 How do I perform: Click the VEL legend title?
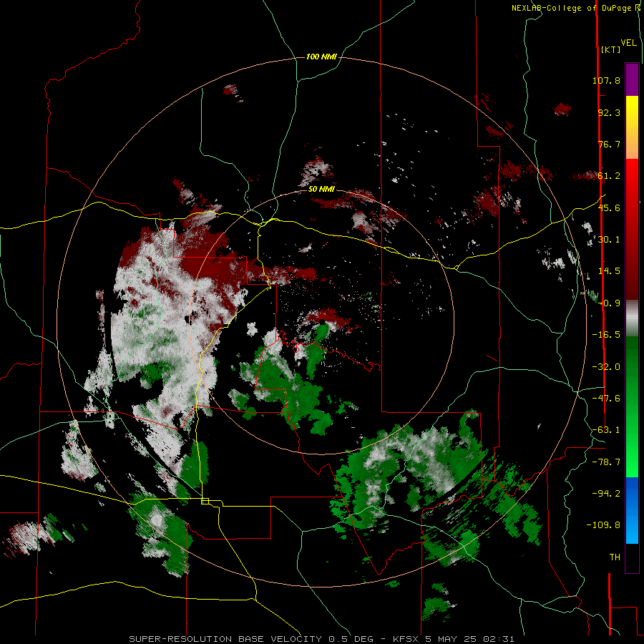click(629, 43)
